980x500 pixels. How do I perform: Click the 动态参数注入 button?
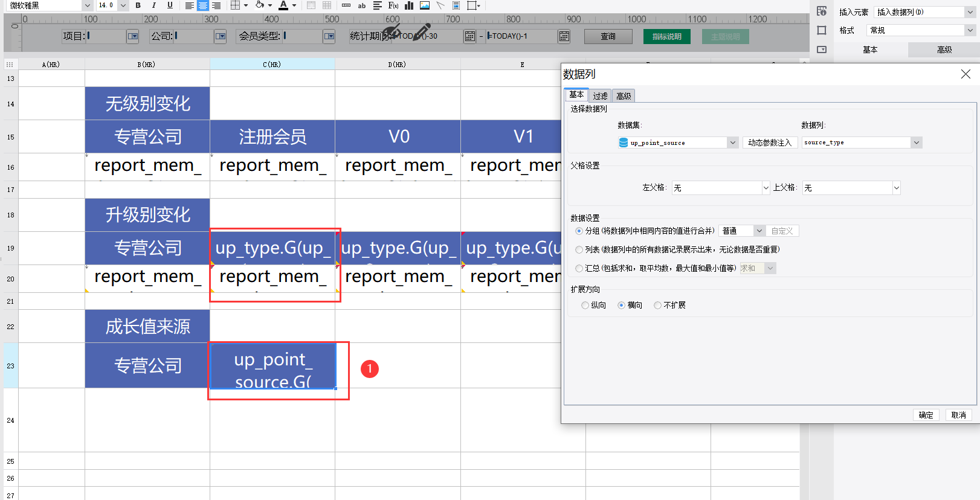[x=770, y=143]
